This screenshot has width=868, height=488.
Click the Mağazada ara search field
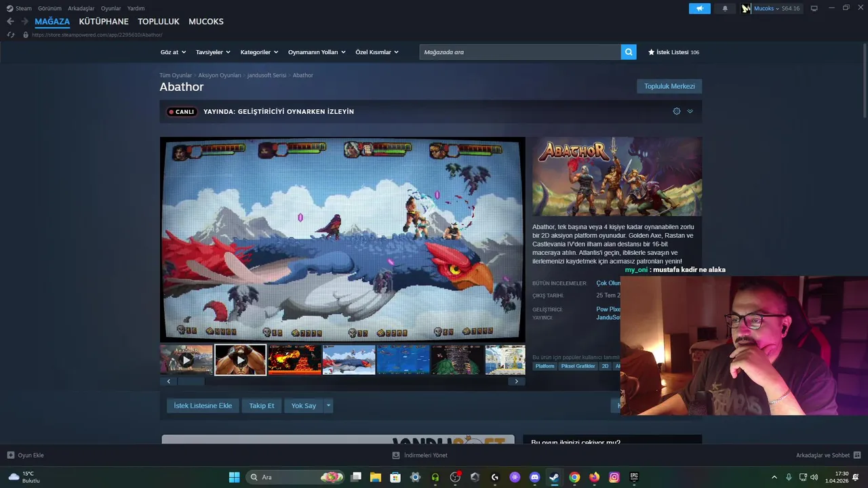pos(520,52)
